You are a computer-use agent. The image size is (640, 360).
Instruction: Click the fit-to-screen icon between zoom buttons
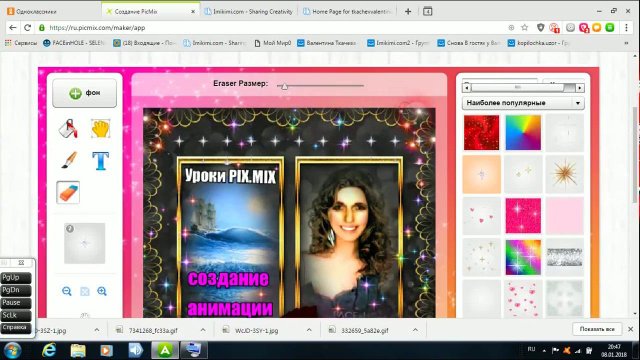click(84, 291)
